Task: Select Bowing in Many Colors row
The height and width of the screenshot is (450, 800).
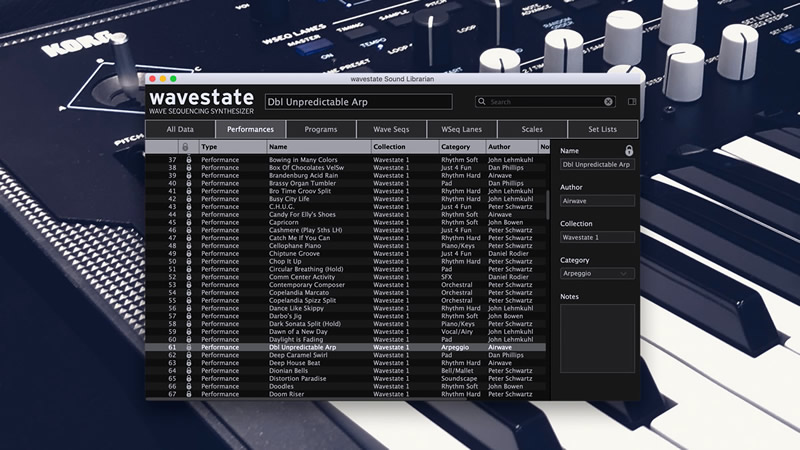Action: coord(345,160)
